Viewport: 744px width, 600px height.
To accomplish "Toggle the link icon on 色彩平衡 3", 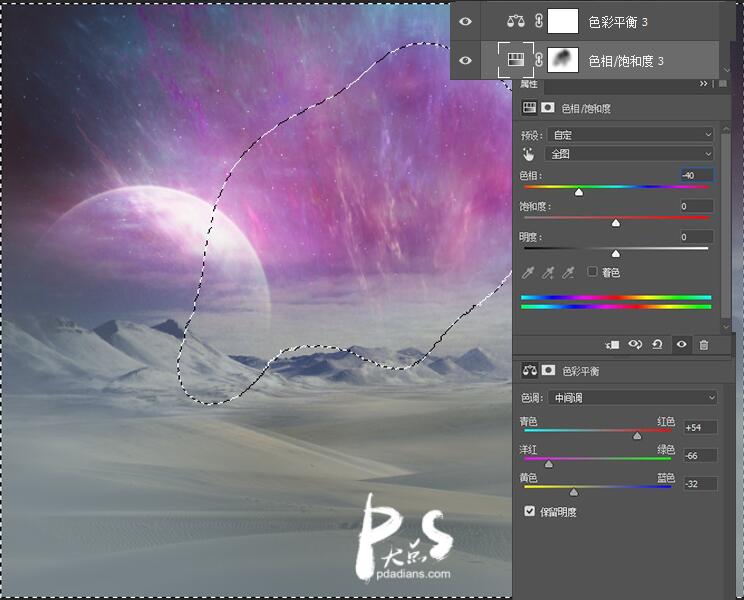I will (x=539, y=21).
